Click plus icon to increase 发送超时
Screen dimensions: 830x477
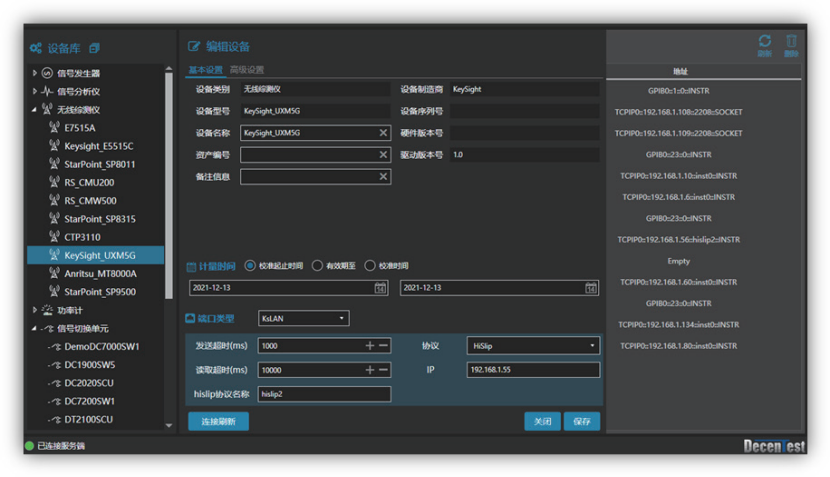coord(370,346)
